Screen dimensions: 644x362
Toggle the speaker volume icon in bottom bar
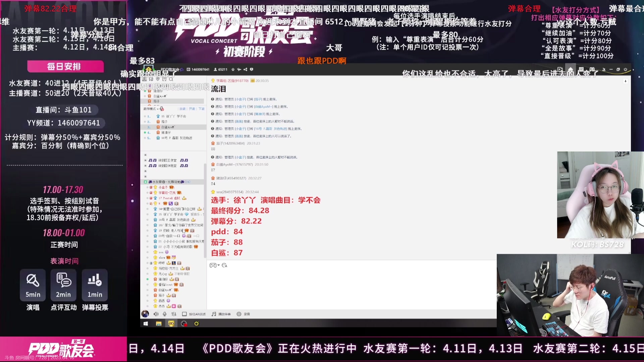tap(156, 314)
